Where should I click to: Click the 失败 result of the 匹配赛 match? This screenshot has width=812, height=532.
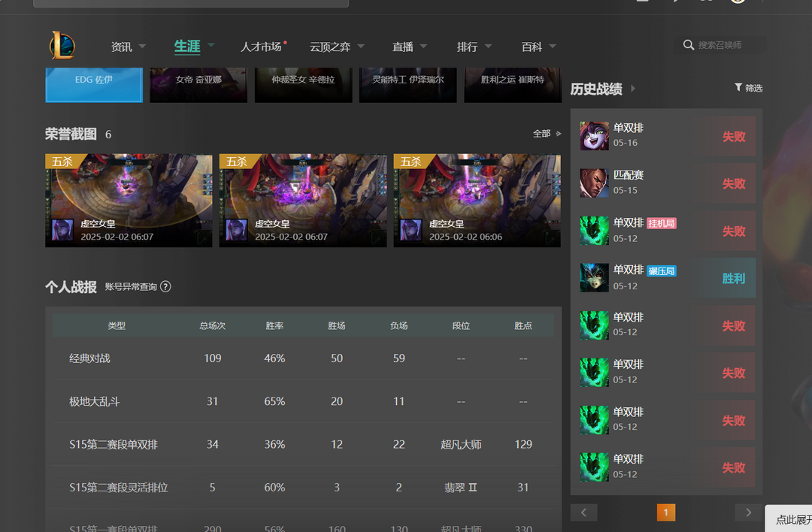click(x=734, y=183)
